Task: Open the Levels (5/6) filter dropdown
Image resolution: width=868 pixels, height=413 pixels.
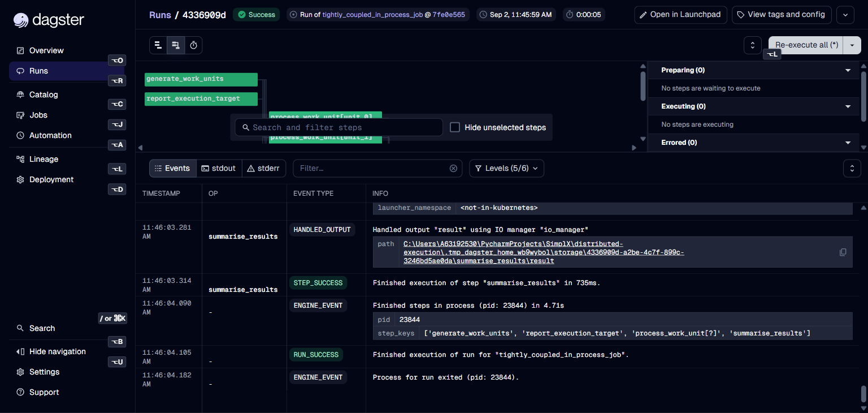Action: (507, 169)
